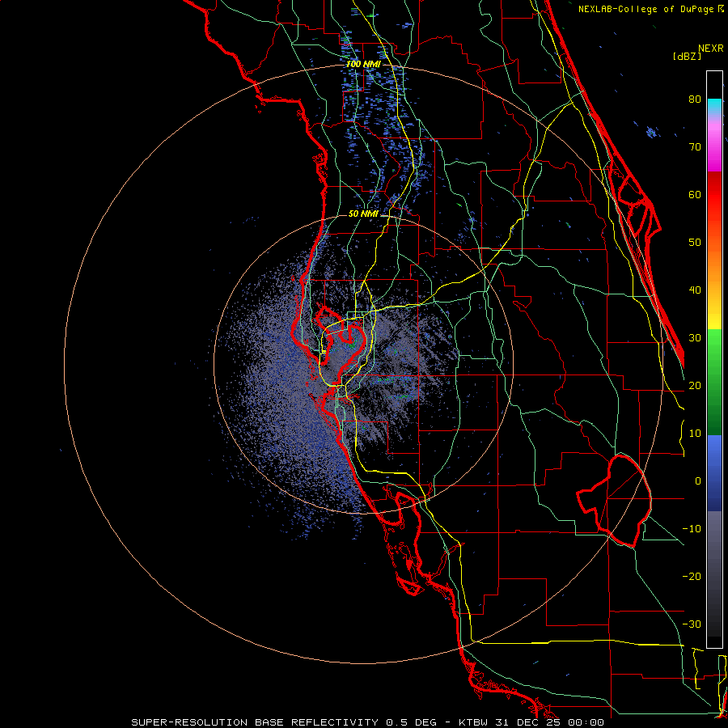Image resolution: width=728 pixels, height=728 pixels.
Task: Click the [dBZ] units label
Action: coord(687,57)
